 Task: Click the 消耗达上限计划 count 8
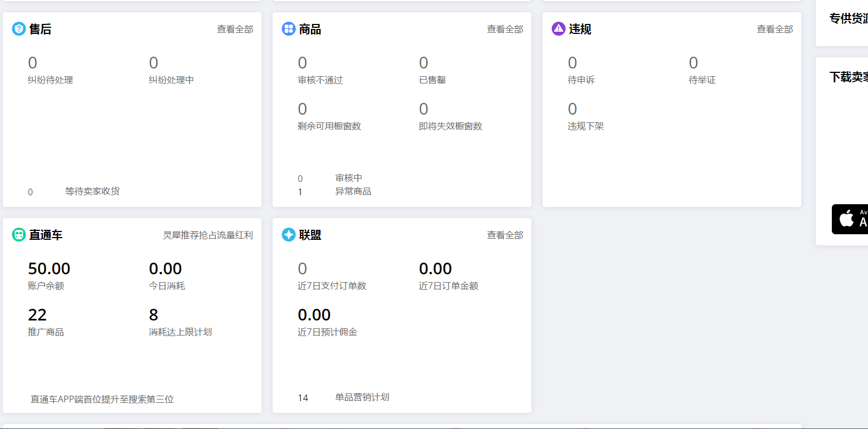click(x=154, y=315)
